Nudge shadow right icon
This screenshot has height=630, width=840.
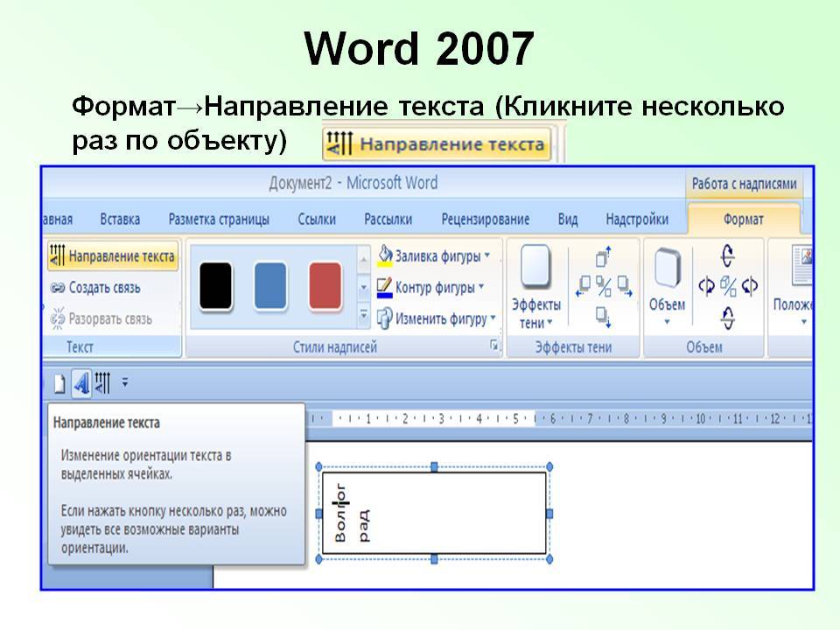[x=625, y=285]
